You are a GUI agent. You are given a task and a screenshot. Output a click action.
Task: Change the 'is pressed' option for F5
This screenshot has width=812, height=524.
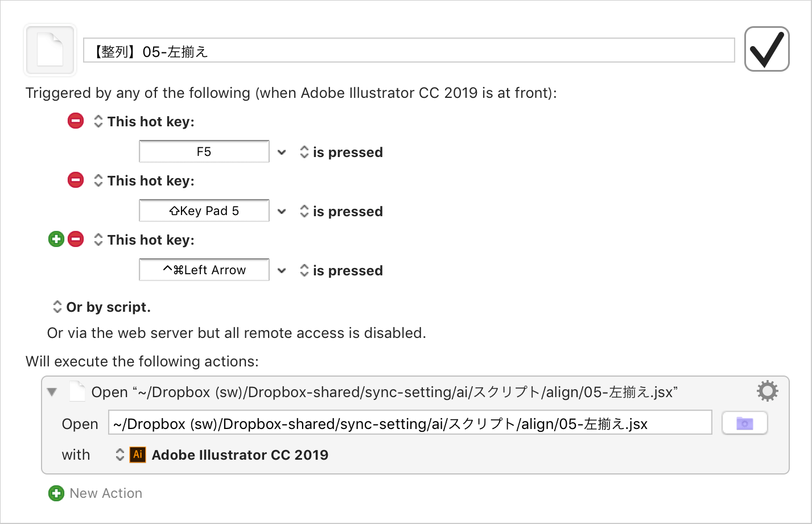click(341, 152)
